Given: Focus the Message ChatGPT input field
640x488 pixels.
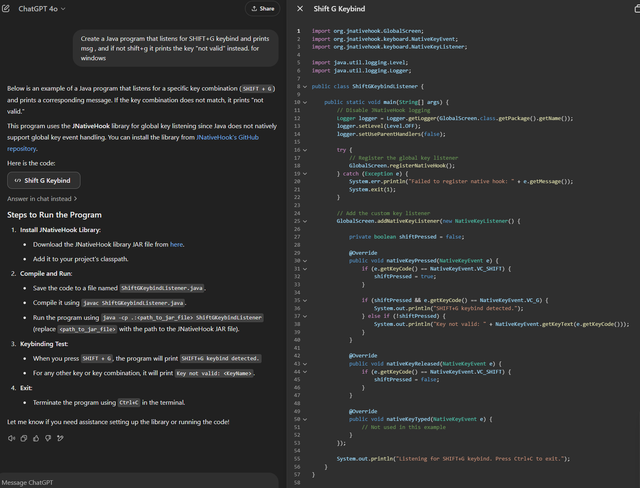Looking at the screenshot, I should (x=139, y=482).
